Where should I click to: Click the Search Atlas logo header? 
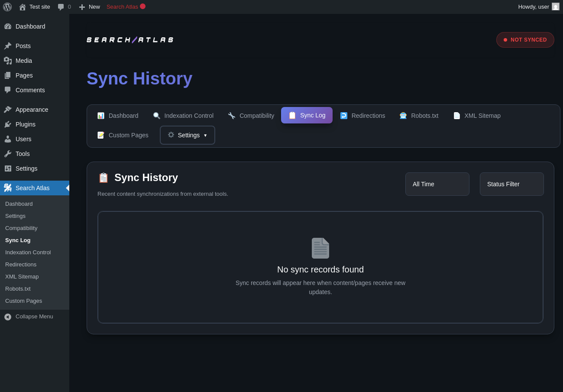click(130, 40)
